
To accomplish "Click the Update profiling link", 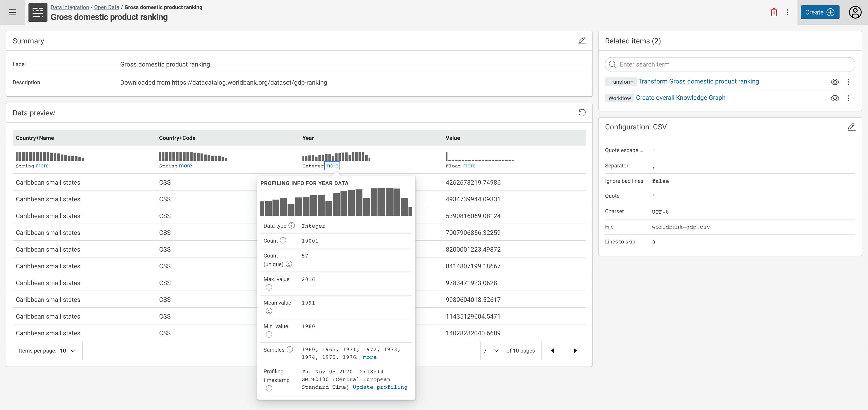I will [380, 387].
